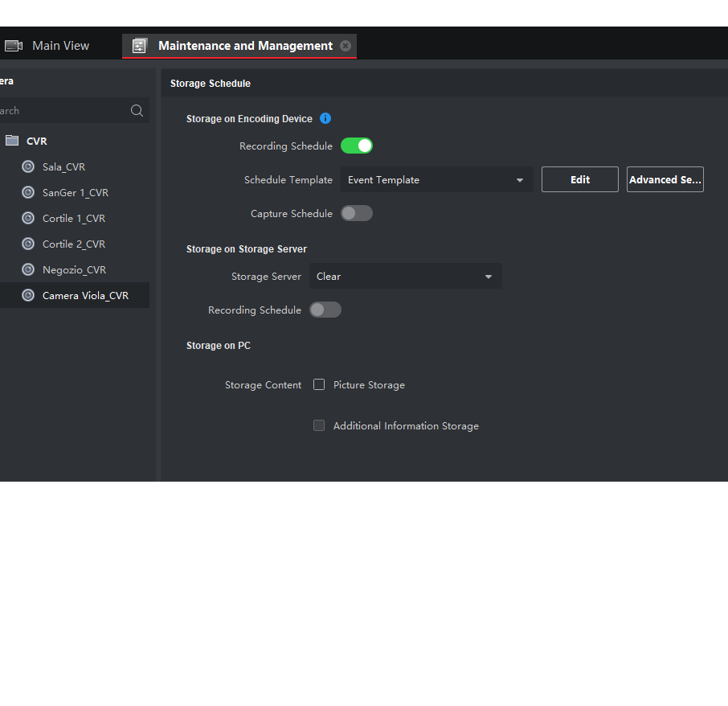This screenshot has width=728, height=706.
Task: Close the Maintenance and Management tab
Action: point(346,46)
